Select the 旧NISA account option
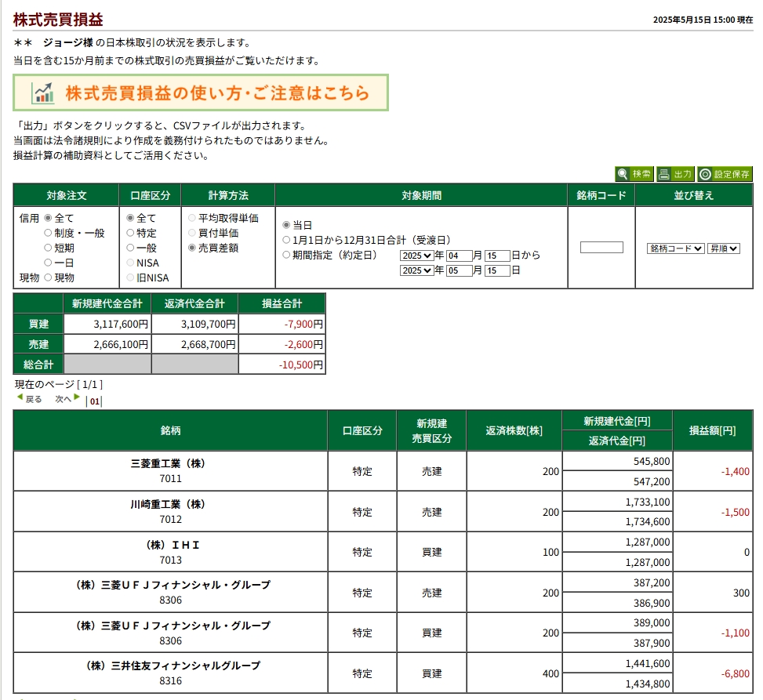The width and height of the screenshot is (763, 700). tap(130, 277)
